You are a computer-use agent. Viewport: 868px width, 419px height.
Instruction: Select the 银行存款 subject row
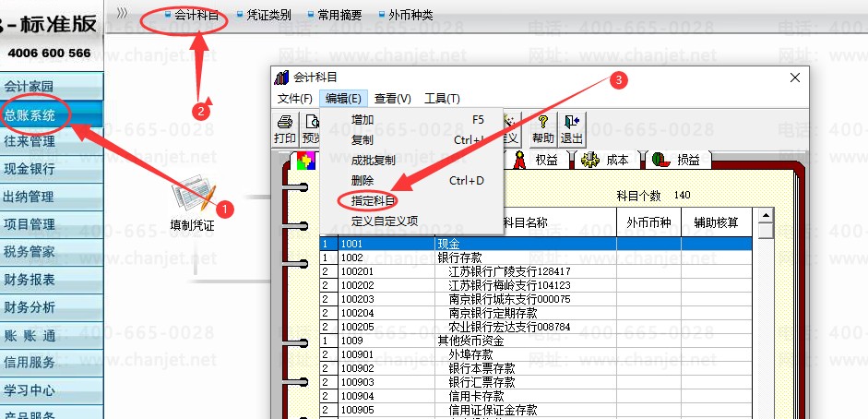tap(535, 257)
